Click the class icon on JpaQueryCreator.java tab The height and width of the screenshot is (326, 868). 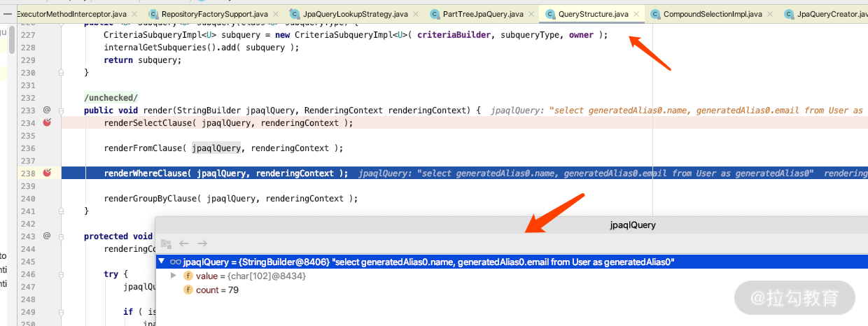pos(790,14)
